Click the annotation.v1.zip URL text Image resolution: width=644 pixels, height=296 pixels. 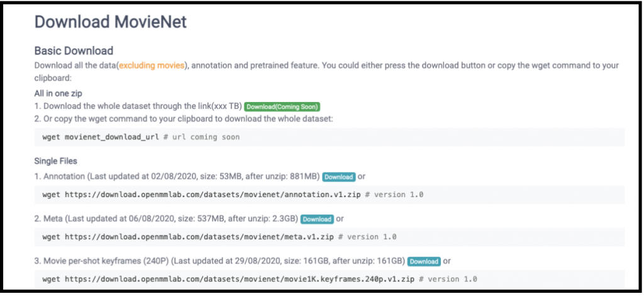[213, 195]
